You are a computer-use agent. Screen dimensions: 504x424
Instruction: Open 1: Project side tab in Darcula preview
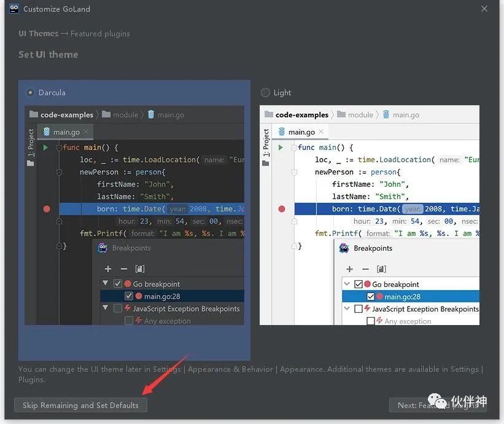coord(31,143)
